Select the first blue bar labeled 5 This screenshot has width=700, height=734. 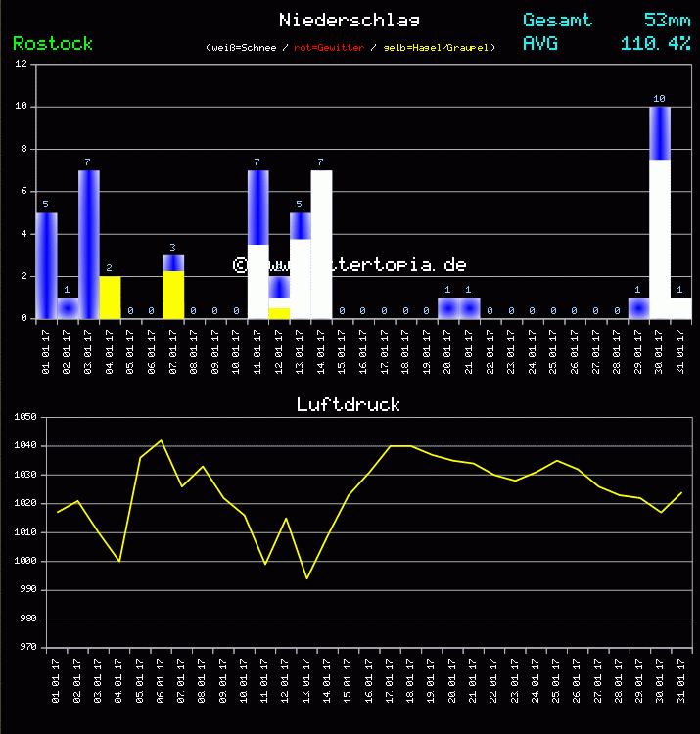[47, 265]
